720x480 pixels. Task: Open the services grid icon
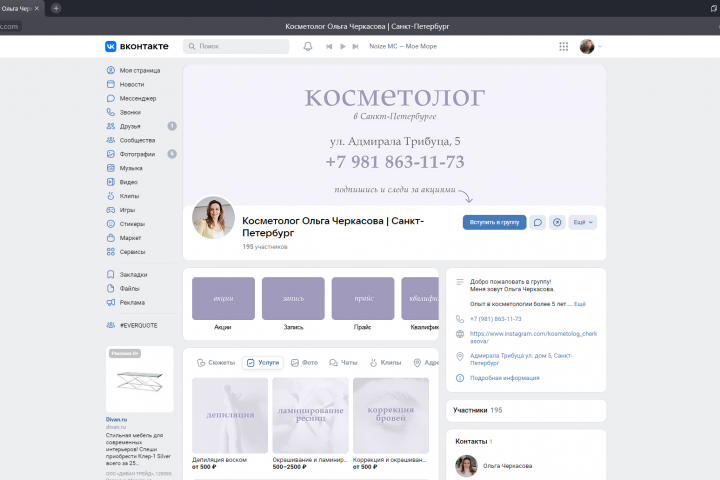click(x=563, y=46)
